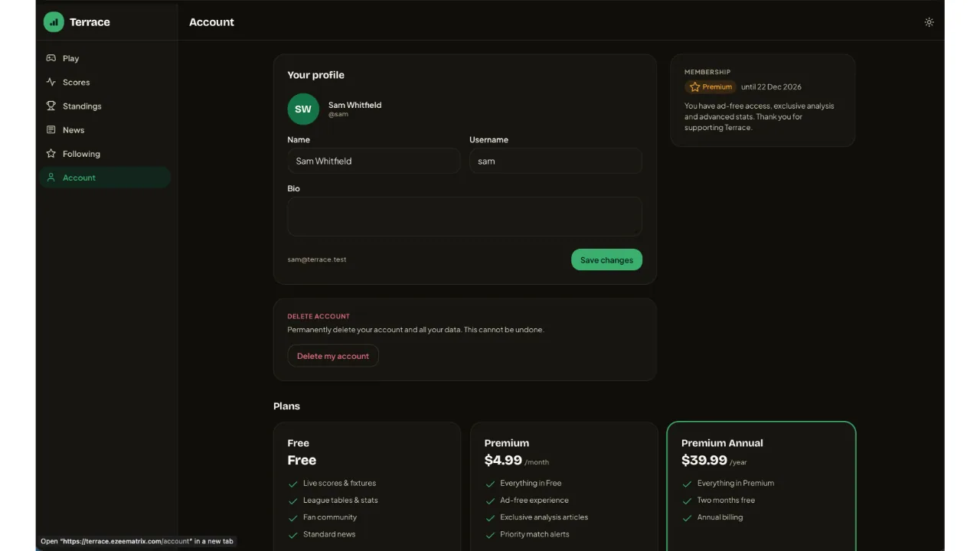Click Delete my account button
Screen dimensions: 980x551
pyautogui.click(x=333, y=356)
